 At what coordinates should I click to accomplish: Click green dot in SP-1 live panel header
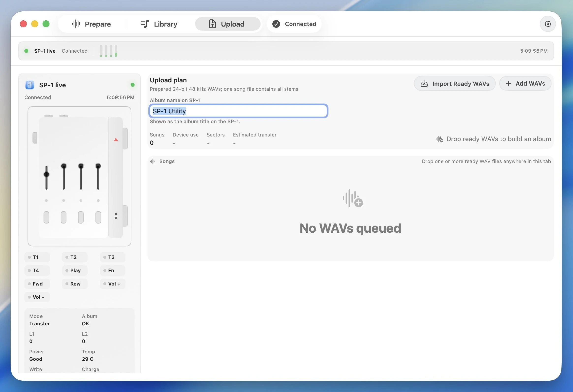click(132, 85)
